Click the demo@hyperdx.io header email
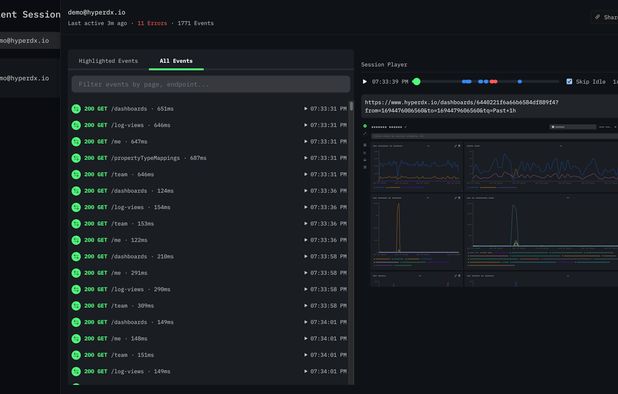 (x=97, y=12)
